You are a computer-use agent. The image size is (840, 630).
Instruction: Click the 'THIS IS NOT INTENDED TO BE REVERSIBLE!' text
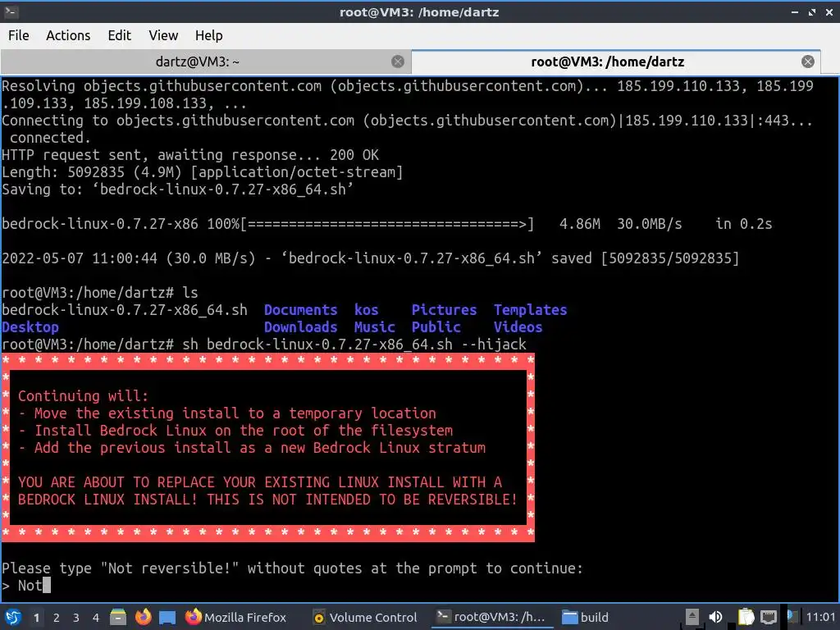(362, 500)
